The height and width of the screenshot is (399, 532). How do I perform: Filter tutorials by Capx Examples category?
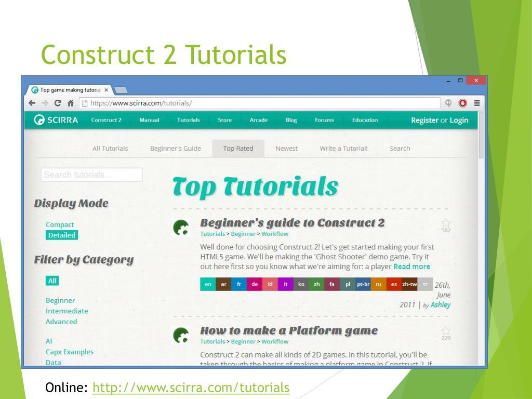(x=70, y=352)
